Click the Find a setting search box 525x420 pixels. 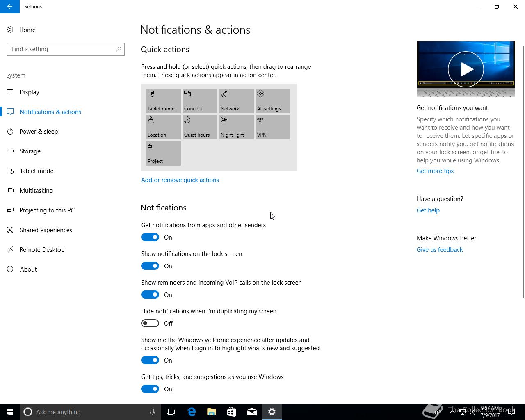tap(66, 49)
